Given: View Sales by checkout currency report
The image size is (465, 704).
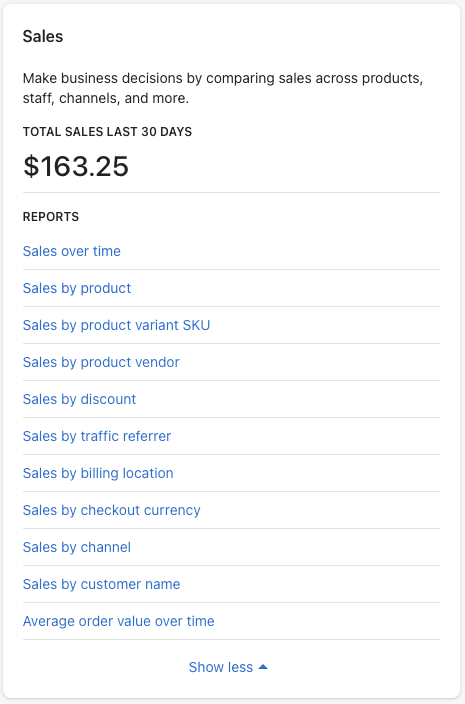Looking at the screenshot, I should tap(111, 510).
